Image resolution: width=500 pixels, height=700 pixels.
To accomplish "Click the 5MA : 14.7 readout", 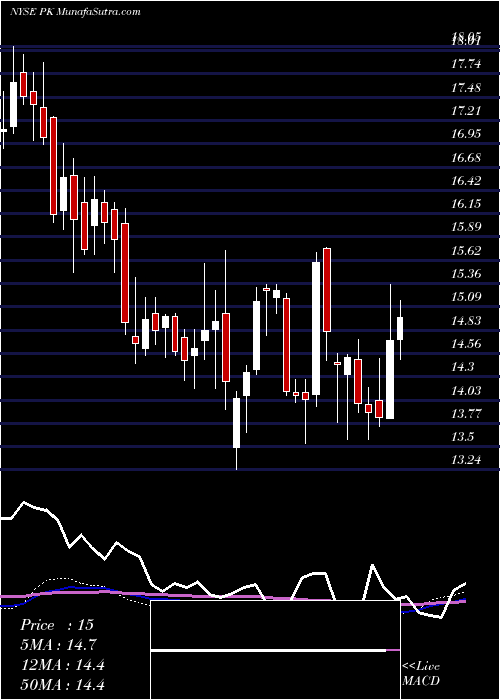I will (58, 645).
